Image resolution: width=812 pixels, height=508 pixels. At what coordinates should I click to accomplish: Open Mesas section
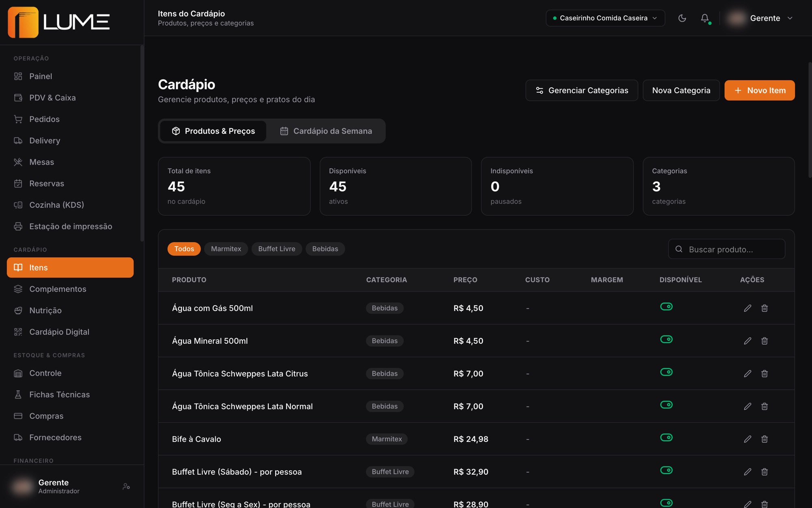coord(70,162)
